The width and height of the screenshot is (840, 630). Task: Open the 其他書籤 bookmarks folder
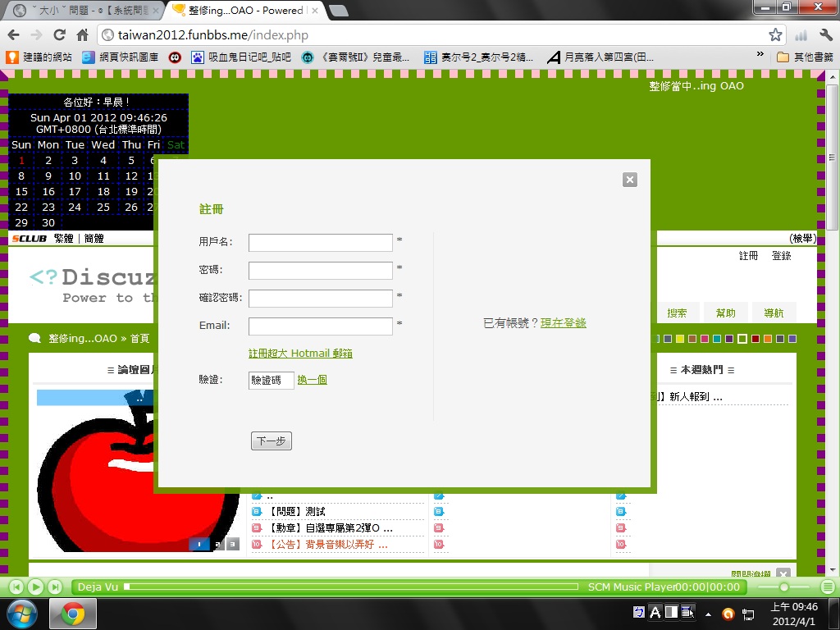click(804, 57)
